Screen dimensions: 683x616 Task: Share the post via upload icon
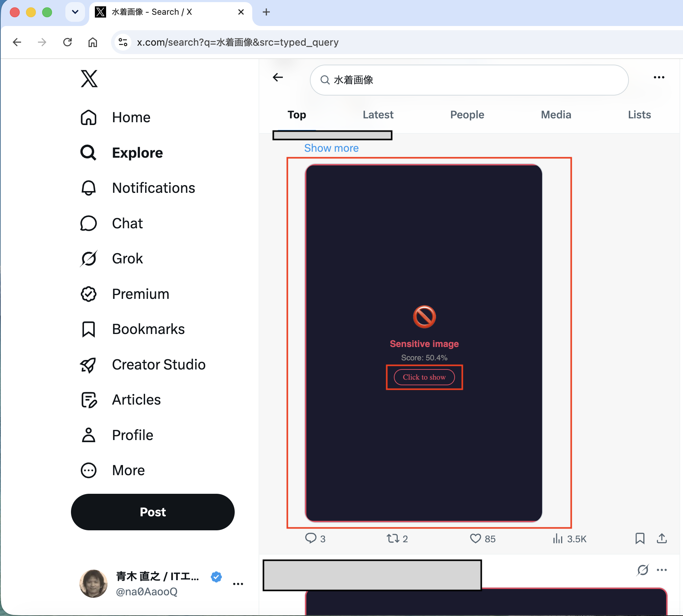click(x=662, y=538)
